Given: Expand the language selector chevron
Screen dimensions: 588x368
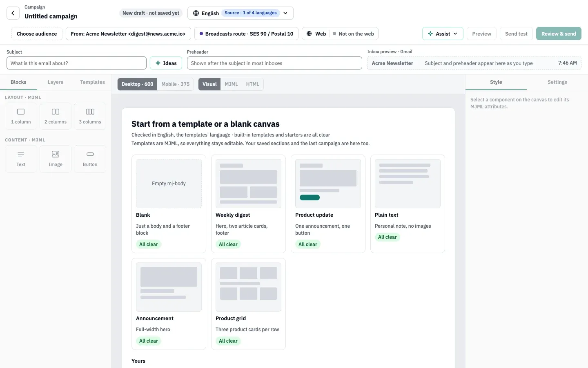Looking at the screenshot, I should (x=285, y=13).
